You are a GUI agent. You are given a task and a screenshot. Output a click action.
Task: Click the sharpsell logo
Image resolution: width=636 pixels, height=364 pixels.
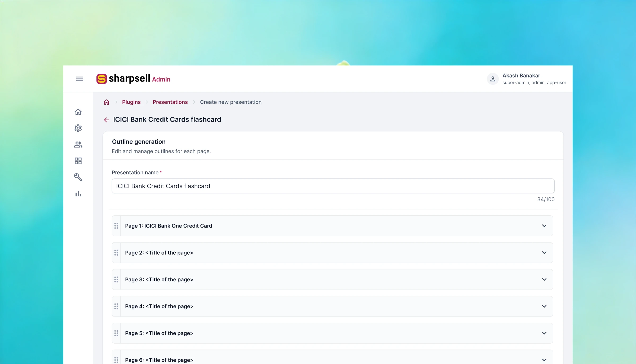[123, 79]
